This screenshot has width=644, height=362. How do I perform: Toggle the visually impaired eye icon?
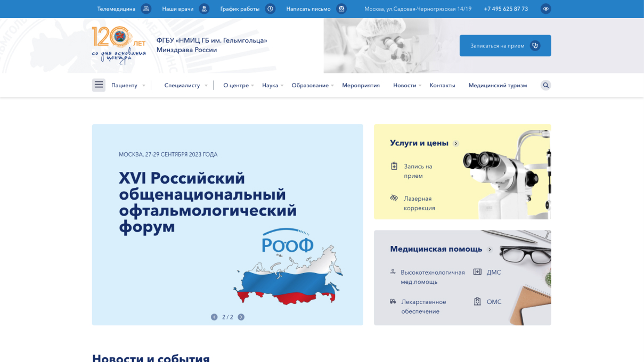point(545,9)
